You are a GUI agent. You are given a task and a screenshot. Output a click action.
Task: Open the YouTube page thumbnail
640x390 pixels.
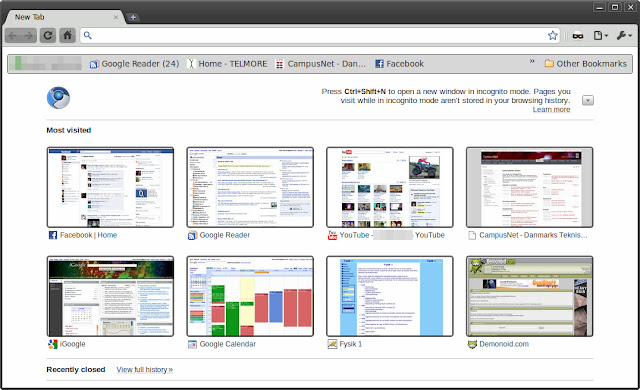pyautogui.click(x=390, y=187)
